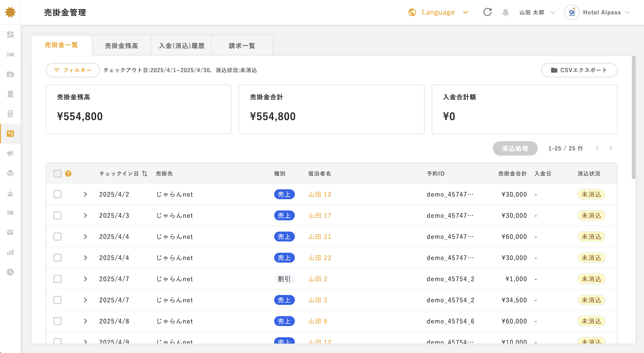Expand the 山田 22 row
This screenshot has width=644, height=353.
coord(86,258)
